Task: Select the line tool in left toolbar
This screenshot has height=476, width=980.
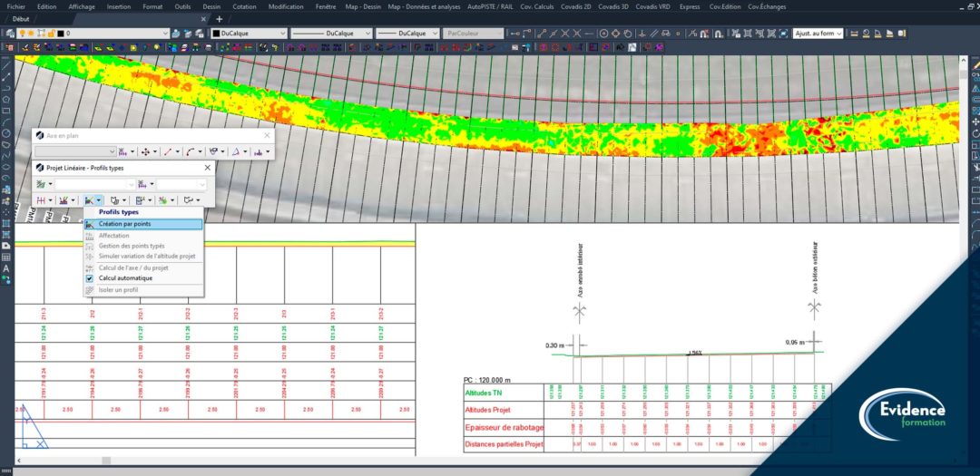Action: (x=6, y=65)
